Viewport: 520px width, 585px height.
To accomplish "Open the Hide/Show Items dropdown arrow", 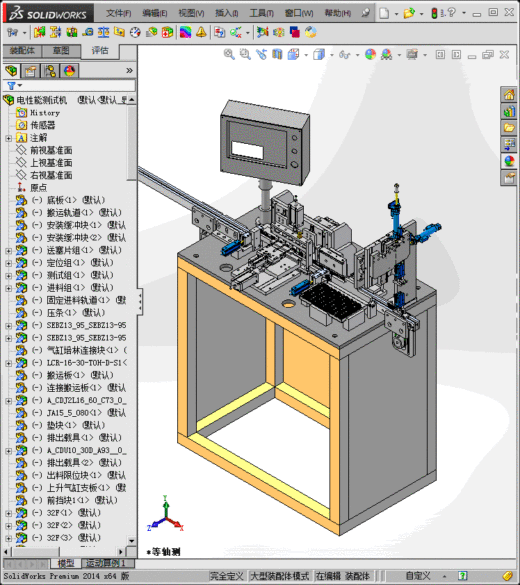I will point(357,55).
